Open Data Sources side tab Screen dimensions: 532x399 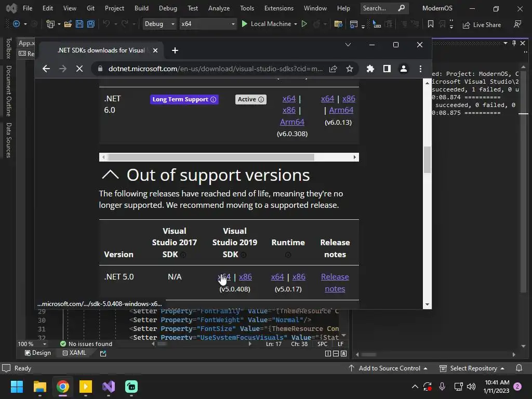point(9,140)
